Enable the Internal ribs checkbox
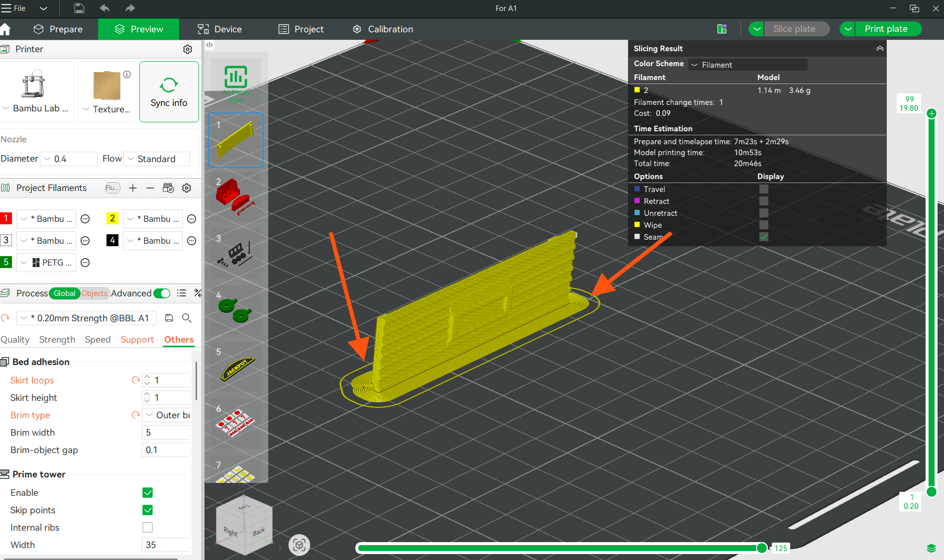 pyautogui.click(x=147, y=528)
